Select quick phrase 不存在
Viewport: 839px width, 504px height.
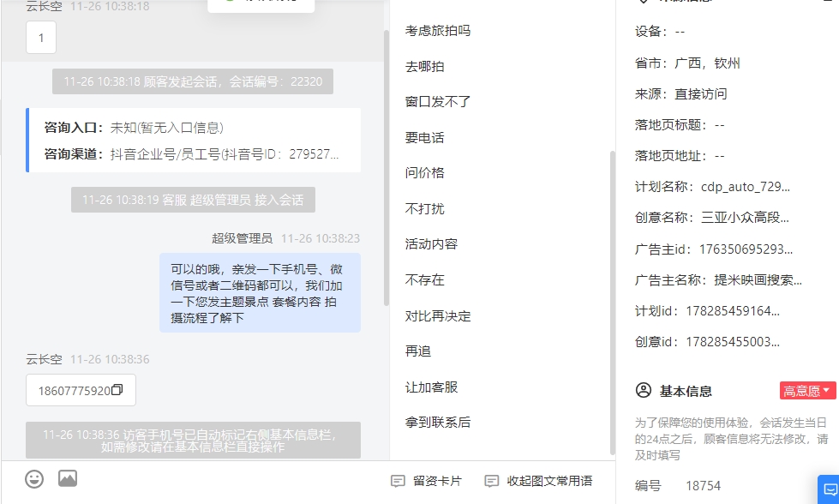(425, 279)
